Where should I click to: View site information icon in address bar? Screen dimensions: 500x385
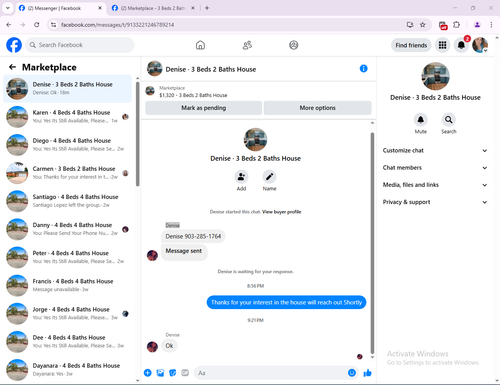click(53, 25)
